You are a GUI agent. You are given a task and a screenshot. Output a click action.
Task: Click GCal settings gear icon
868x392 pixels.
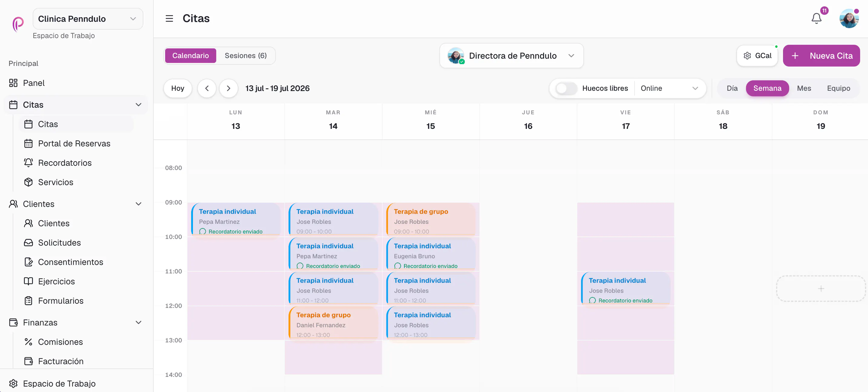(747, 56)
